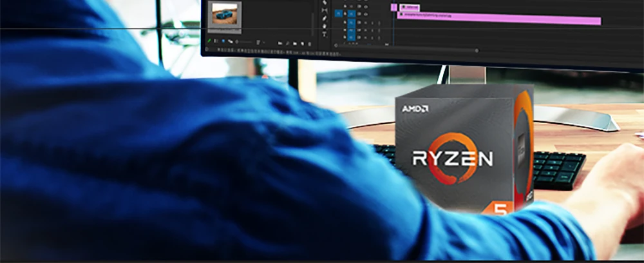
Task: Click the New Item icon in the project panel
Action: click(x=303, y=43)
